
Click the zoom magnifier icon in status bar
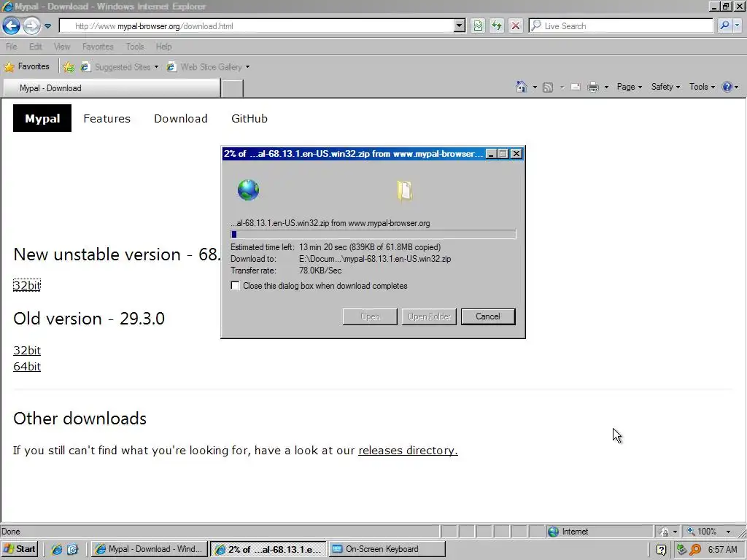(690, 532)
